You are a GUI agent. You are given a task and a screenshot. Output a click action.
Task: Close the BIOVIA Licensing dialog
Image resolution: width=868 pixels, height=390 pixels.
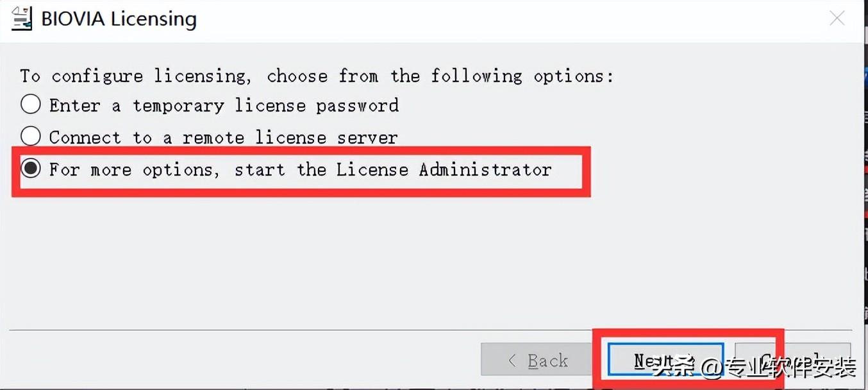[x=837, y=19]
